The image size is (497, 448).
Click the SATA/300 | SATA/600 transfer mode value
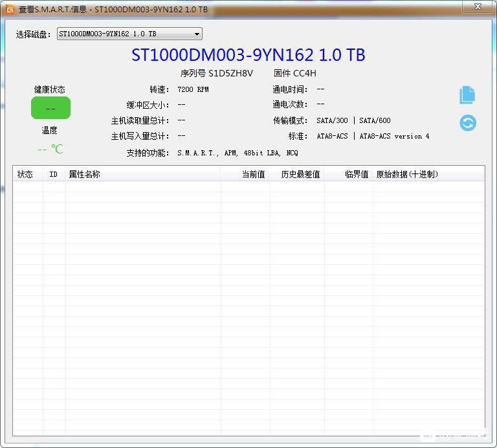coord(353,120)
